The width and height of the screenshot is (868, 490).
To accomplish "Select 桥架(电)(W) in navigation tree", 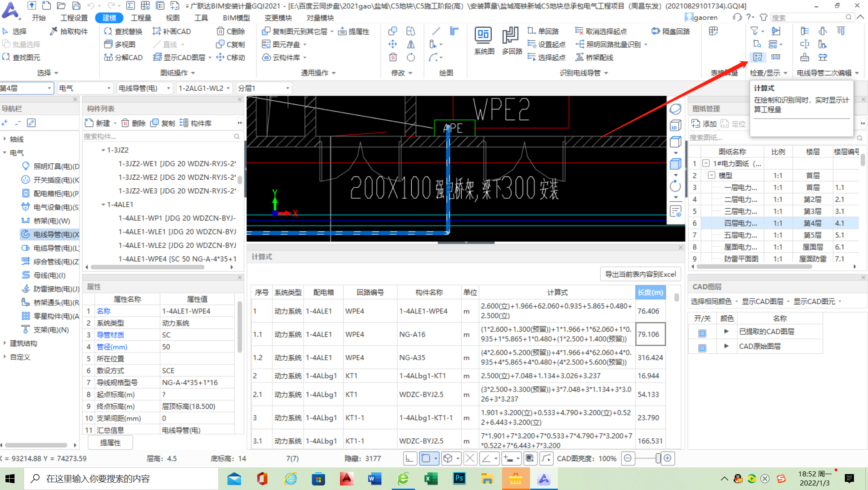I will 46,221.
